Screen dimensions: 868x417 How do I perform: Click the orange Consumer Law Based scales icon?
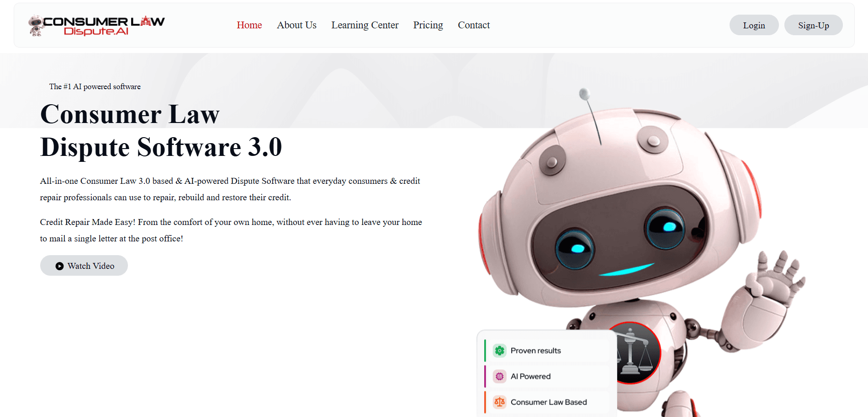(x=499, y=402)
